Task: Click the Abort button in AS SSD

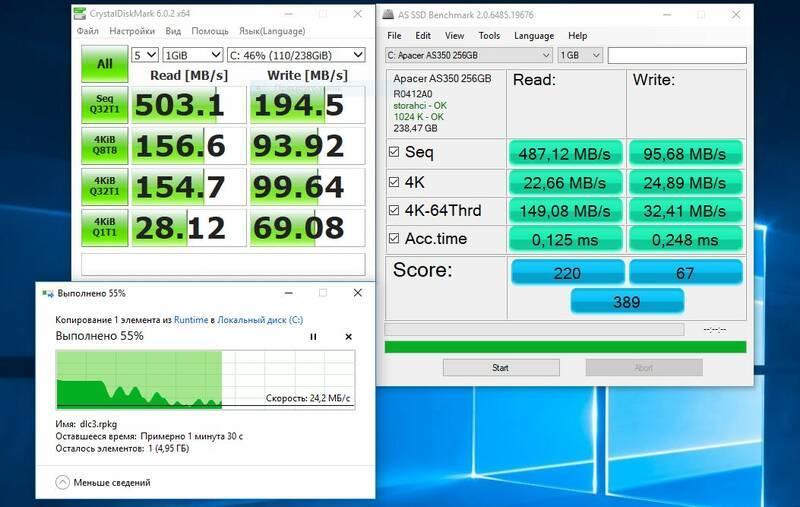Action: point(644,367)
